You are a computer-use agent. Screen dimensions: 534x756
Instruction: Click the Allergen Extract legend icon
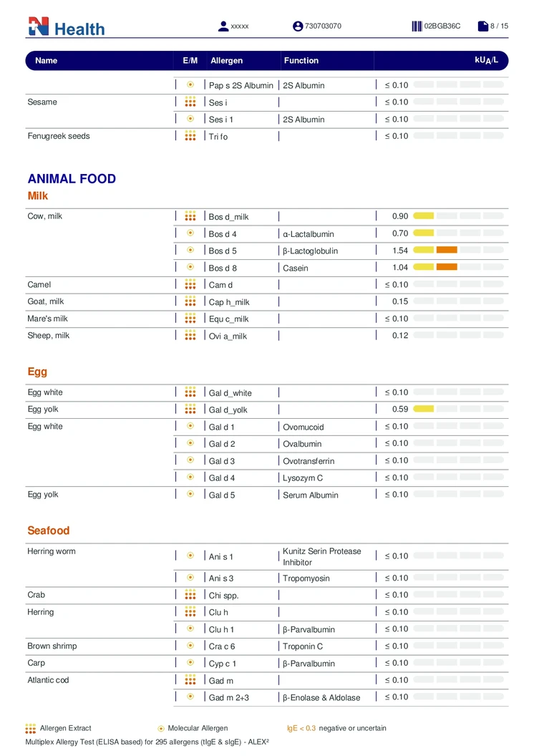pyautogui.click(x=31, y=728)
